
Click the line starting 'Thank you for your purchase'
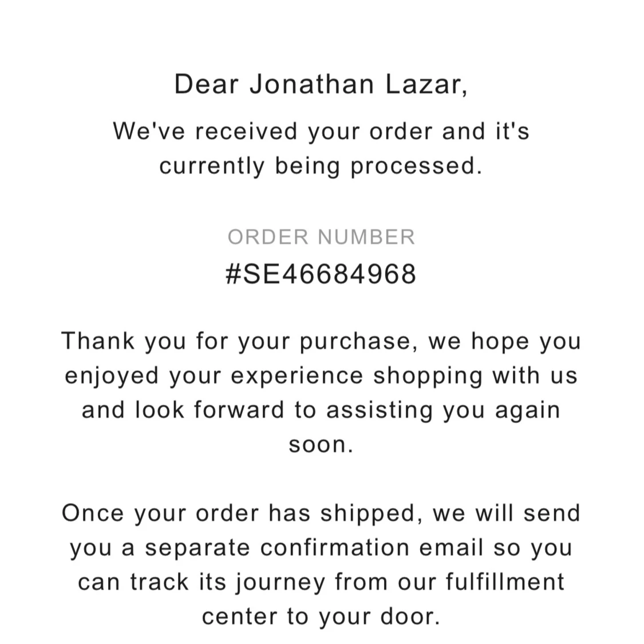click(321, 341)
